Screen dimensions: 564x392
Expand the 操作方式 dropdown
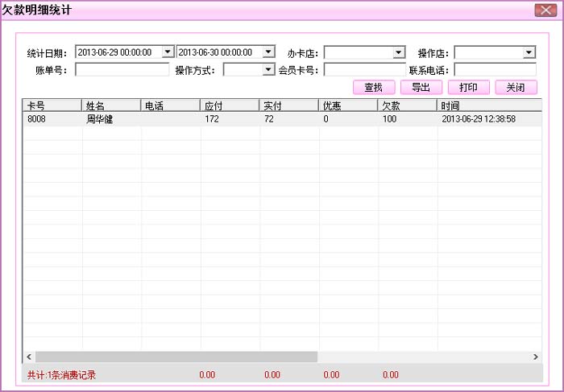point(268,69)
